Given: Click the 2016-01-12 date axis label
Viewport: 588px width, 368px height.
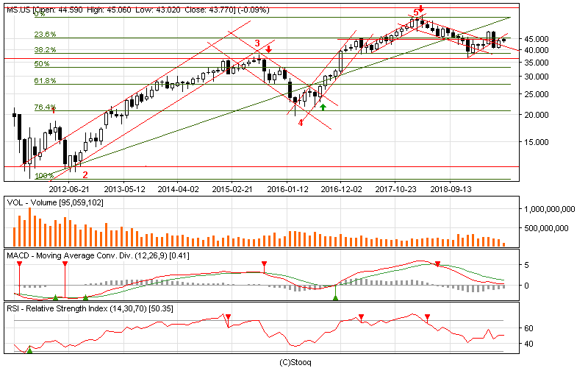Looking at the screenshot, I should pyautogui.click(x=287, y=189).
